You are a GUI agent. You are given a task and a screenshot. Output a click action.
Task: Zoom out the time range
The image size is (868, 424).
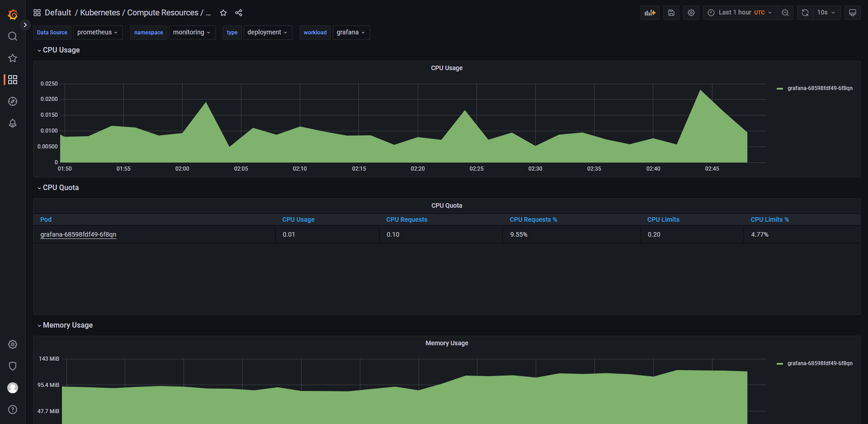(x=785, y=13)
